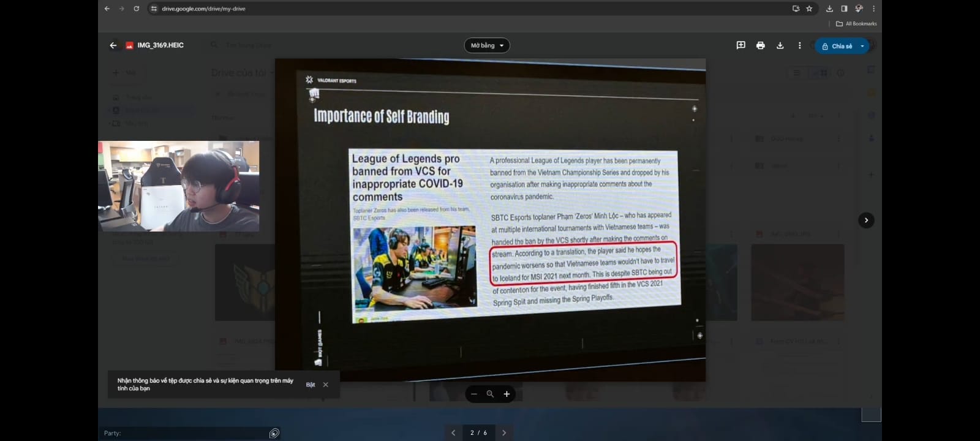Bookmark this page with the star icon
Viewport: 980px width, 441px height.
click(809, 9)
